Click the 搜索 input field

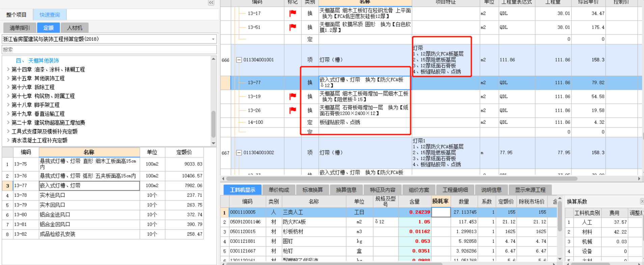click(109, 50)
